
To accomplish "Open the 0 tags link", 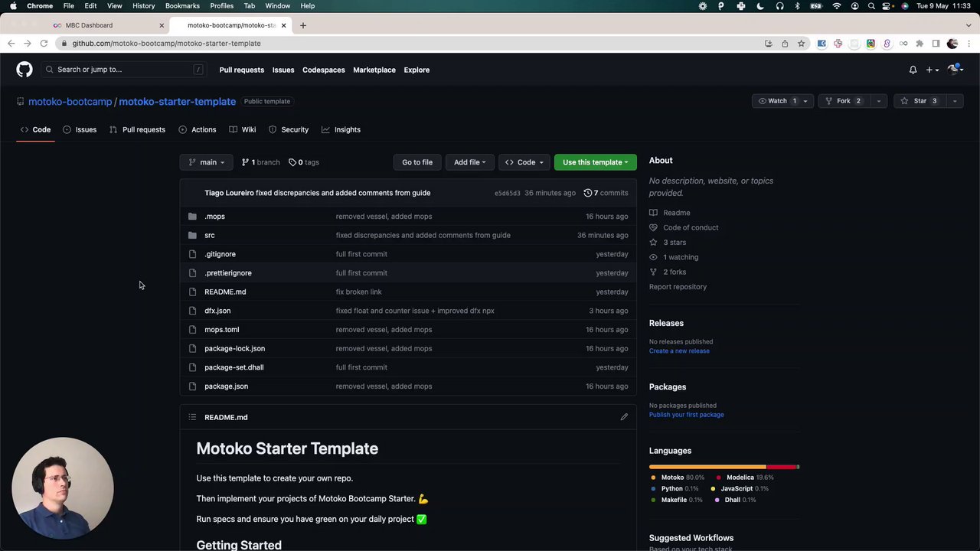I will point(304,162).
